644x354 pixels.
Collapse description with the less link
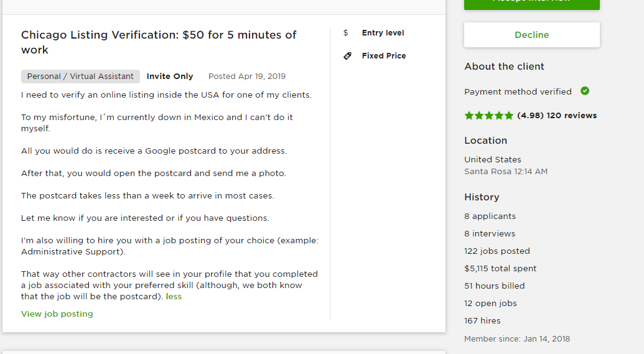174,297
